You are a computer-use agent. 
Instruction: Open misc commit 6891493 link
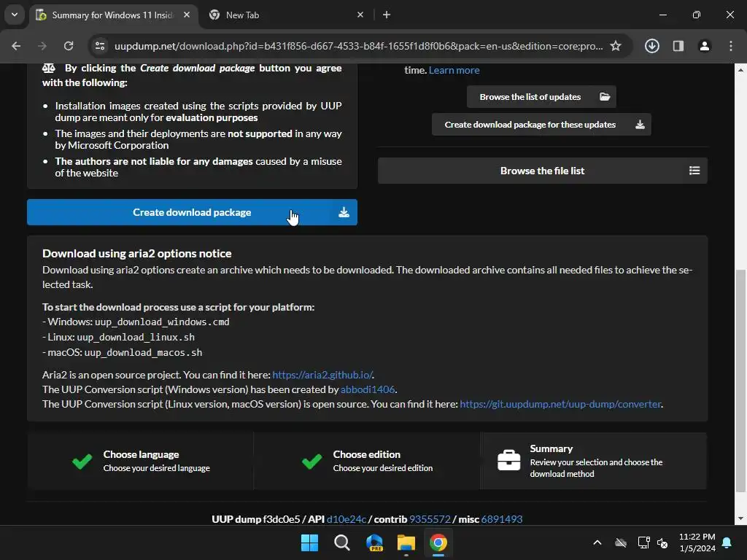(502, 519)
